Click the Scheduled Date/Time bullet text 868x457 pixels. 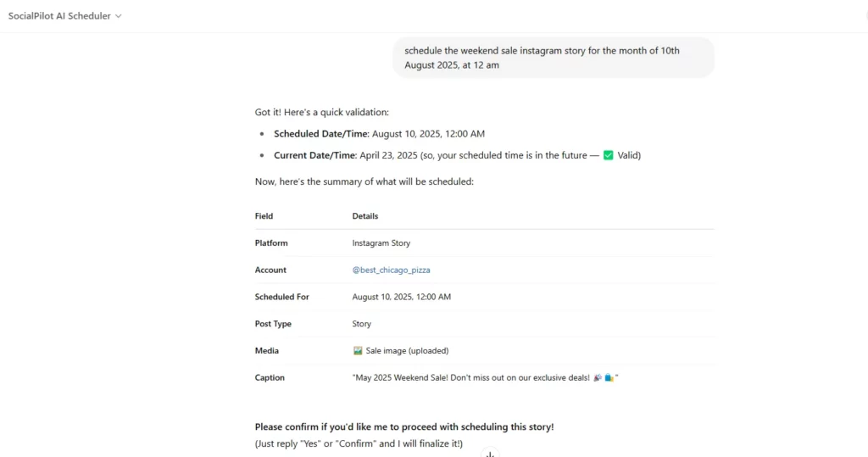(x=379, y=134)
